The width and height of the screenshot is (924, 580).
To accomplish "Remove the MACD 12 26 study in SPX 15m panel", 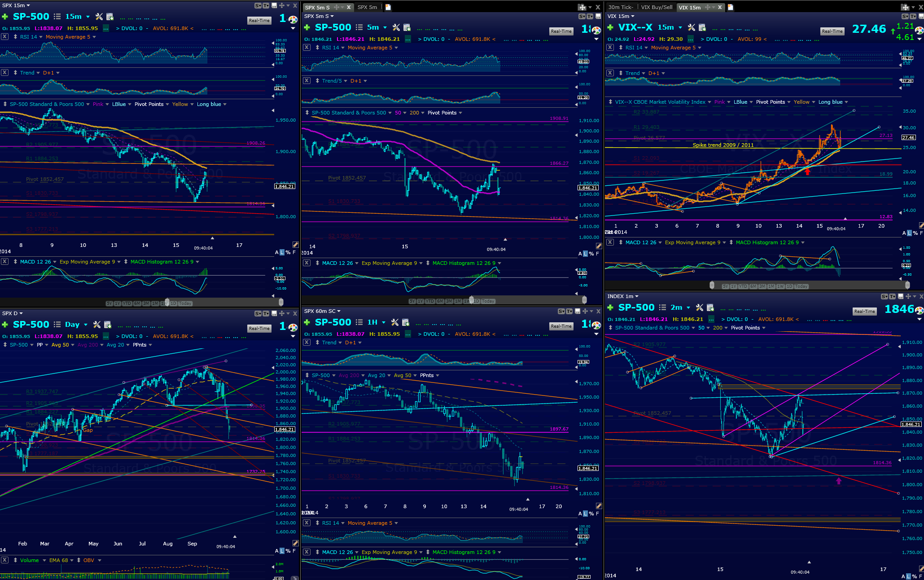I will point(4,262).
